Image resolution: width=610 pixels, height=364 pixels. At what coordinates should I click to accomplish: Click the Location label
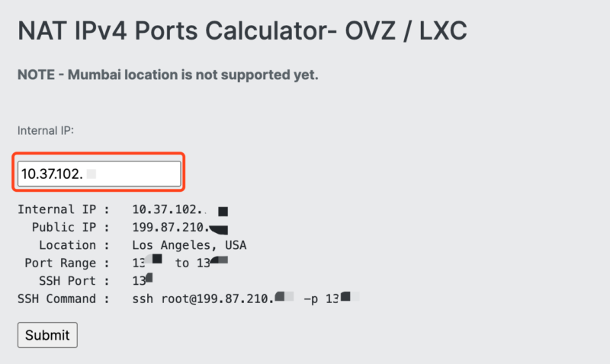coord(68,245)
